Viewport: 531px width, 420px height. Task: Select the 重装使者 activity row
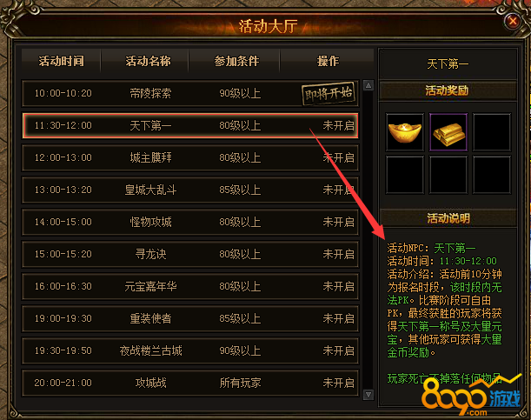[x=190, y=318]
